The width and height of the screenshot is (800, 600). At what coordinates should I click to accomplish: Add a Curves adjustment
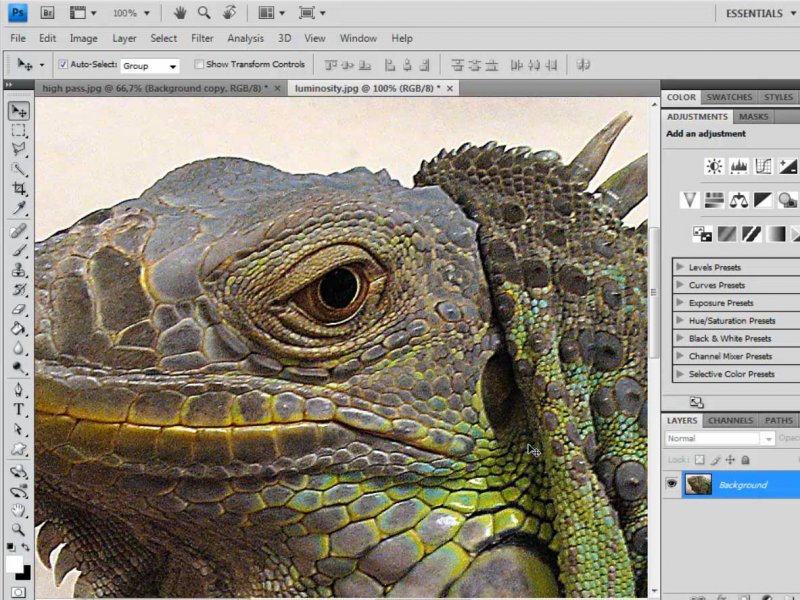click(763, 166)
